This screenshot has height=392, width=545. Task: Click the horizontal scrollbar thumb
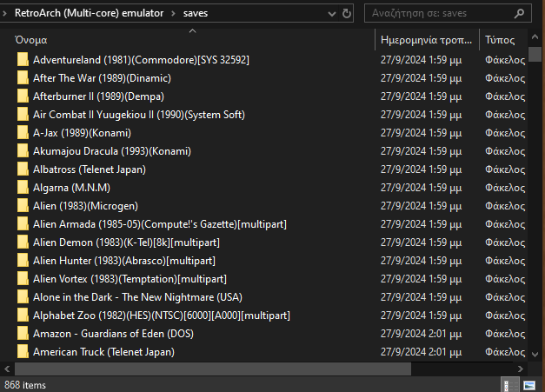(x=213, y=369)
